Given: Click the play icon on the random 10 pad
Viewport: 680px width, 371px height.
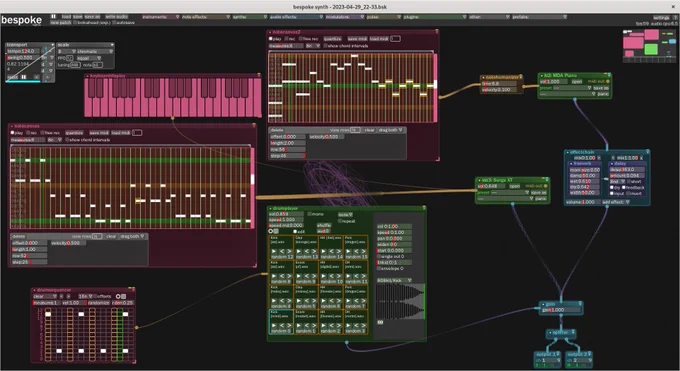Looking at the screenshot, I should point(324,276).
